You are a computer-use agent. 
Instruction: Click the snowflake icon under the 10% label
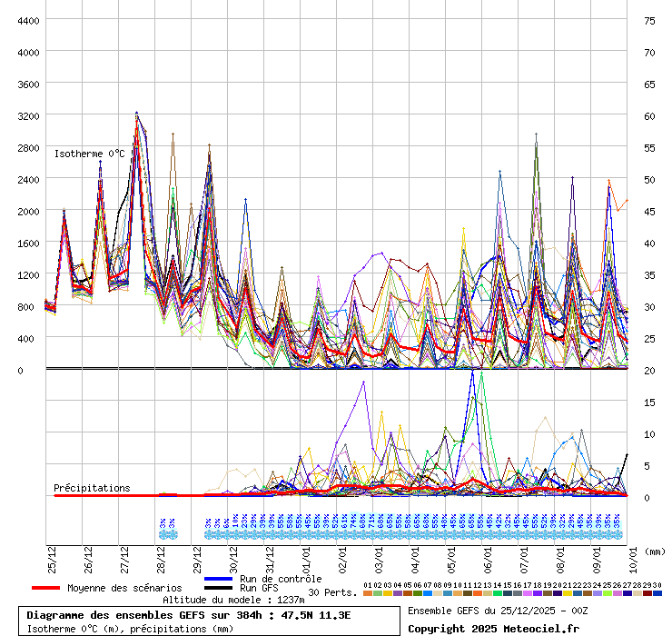[235, 534]
